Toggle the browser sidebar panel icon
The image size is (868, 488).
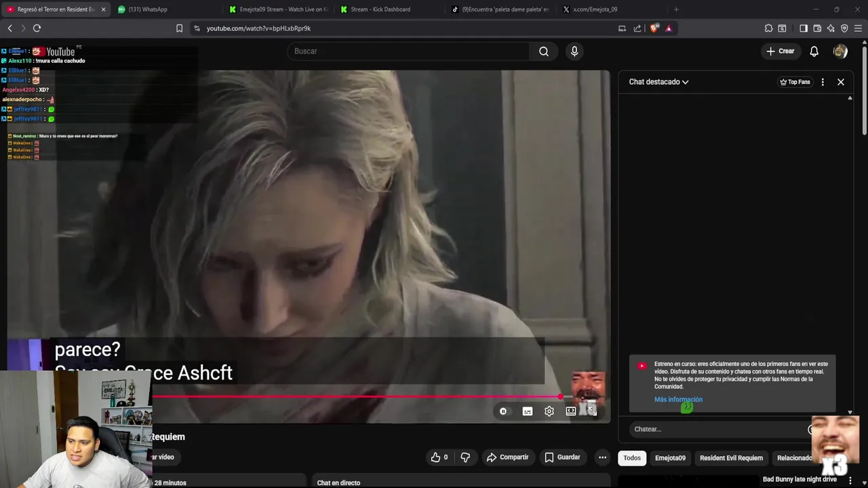click(804, 28)
